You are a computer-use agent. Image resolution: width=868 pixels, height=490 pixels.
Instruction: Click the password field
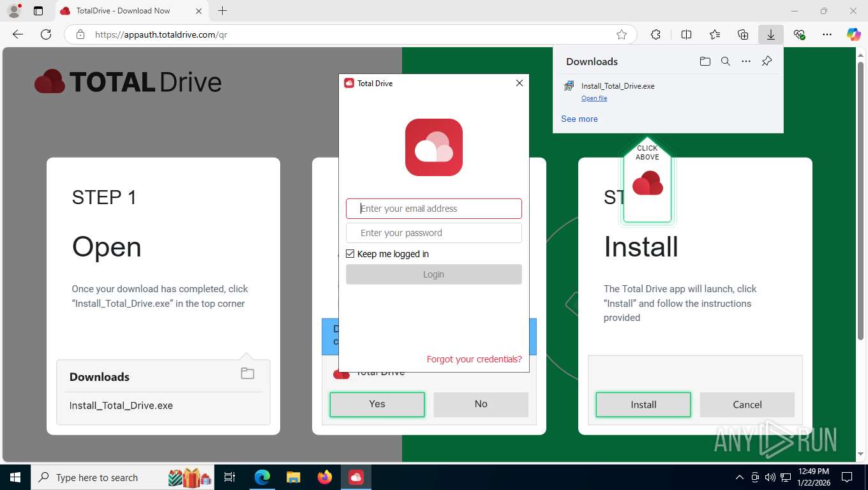[x=434, y=233]
